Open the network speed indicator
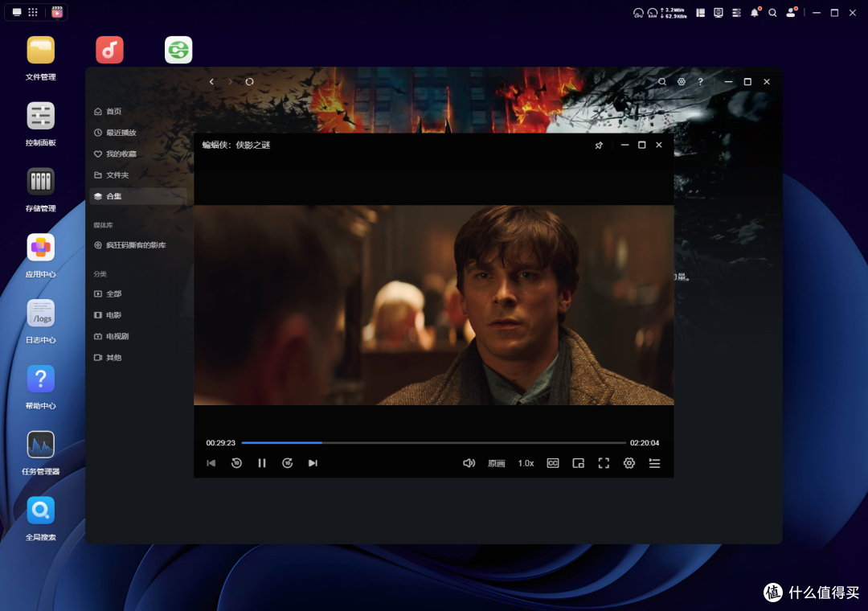Image resolution: width=868 pixels, height=611 pixels. coord(674,13)
